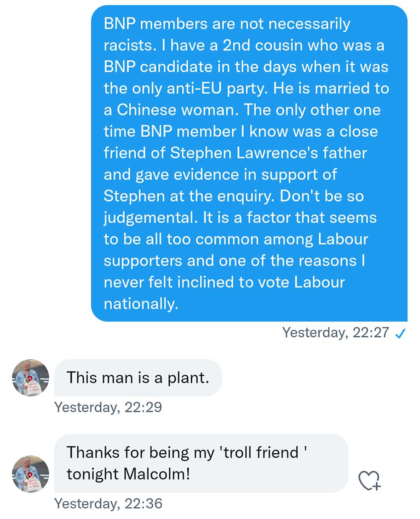The width and height of the screenshot is (420, 519).
Task: Open avatar beside the "troll friend" message
Action: [30, 474]
